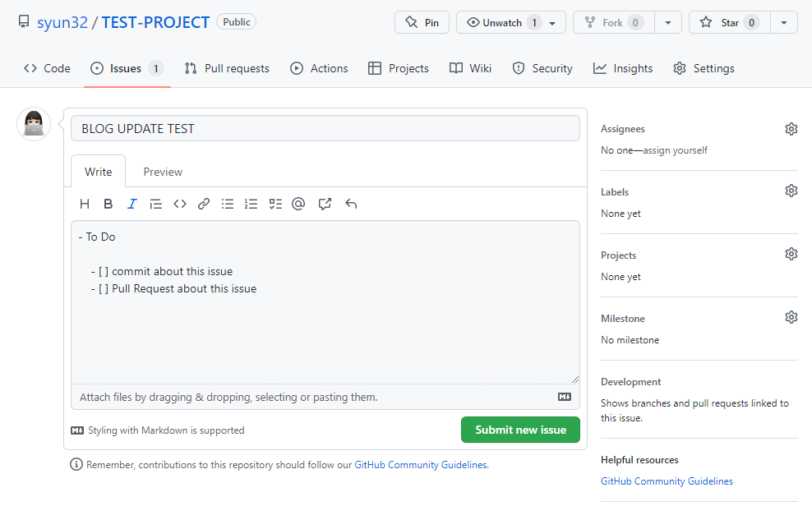View the Insights tab

623,68
